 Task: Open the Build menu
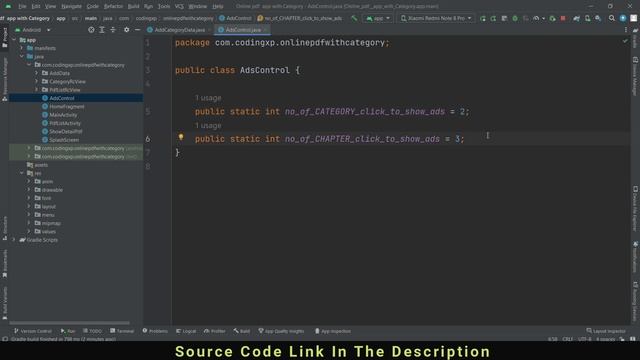[133, 6]
